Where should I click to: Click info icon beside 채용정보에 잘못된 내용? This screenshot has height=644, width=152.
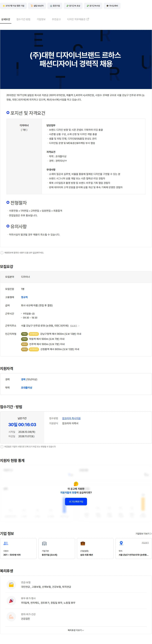pyautogui.click(x=2, y=252)
